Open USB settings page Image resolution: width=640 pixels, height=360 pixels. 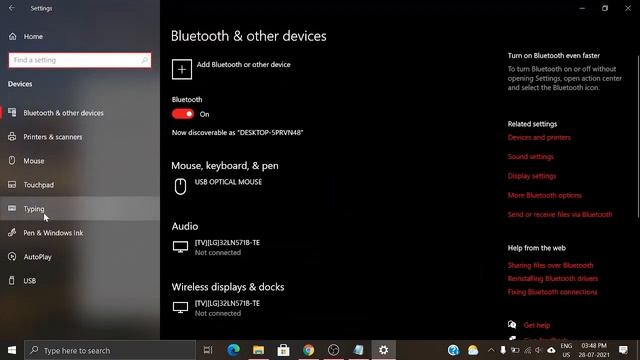(x=80, y=281)
